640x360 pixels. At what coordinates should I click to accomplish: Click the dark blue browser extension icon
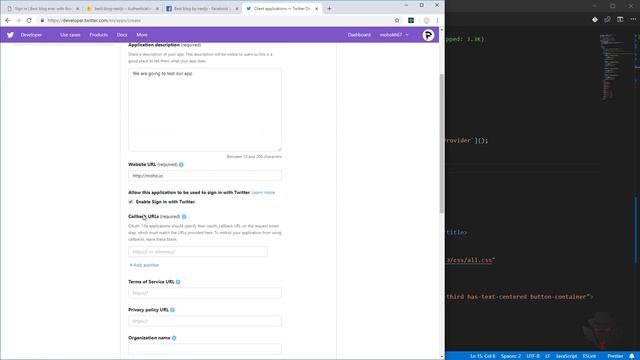click(411, 20)
